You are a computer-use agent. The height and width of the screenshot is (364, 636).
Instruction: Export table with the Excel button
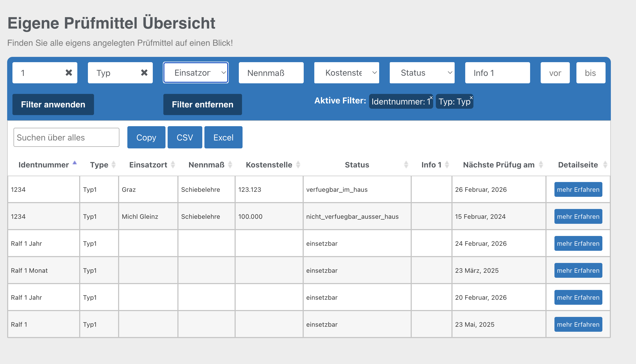(223, 137)
